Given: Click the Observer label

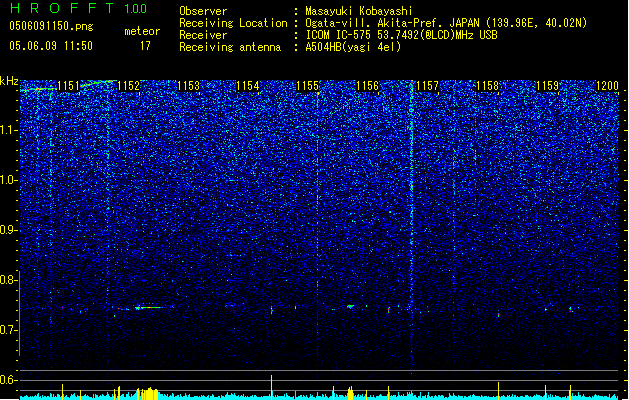Looking at the screenshot, I should pyautogui.click(x=203, y=11).
